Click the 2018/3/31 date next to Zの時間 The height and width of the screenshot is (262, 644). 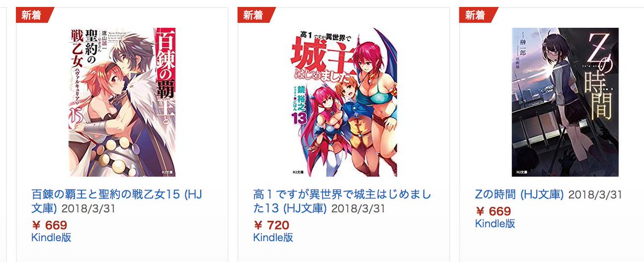(595, 194)
